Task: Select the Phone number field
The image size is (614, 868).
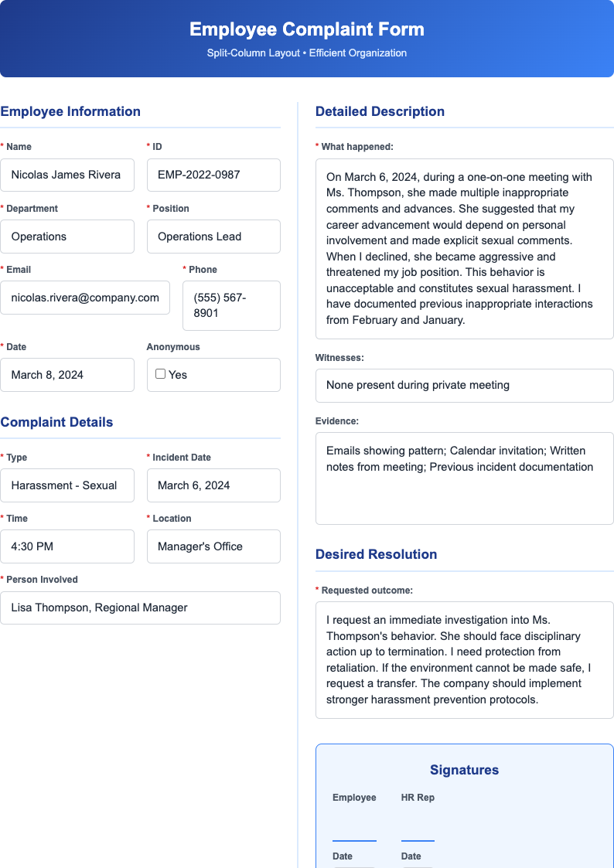Action: point(231,305)
